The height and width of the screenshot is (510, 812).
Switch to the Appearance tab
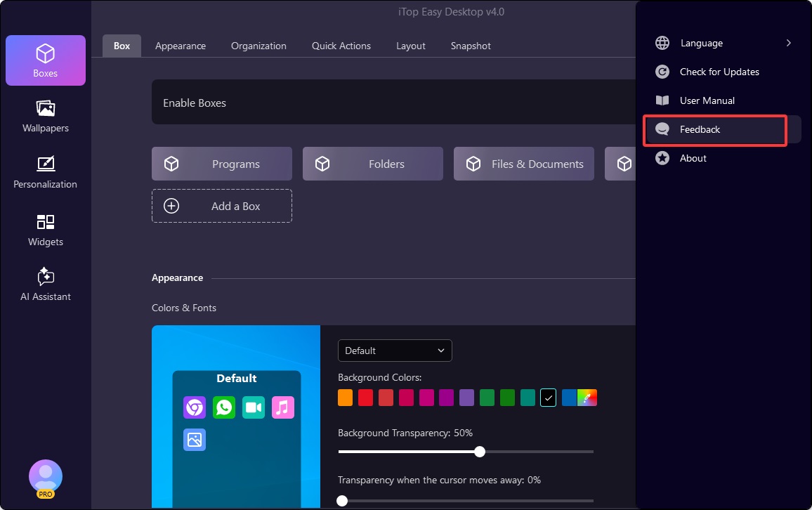click(181, 46)
